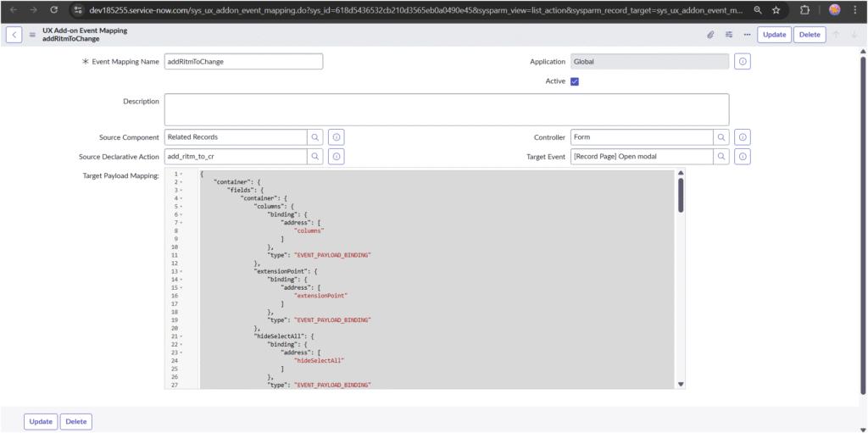
Task: Search Target Event using lookup icon
Action: coord(721,157)
